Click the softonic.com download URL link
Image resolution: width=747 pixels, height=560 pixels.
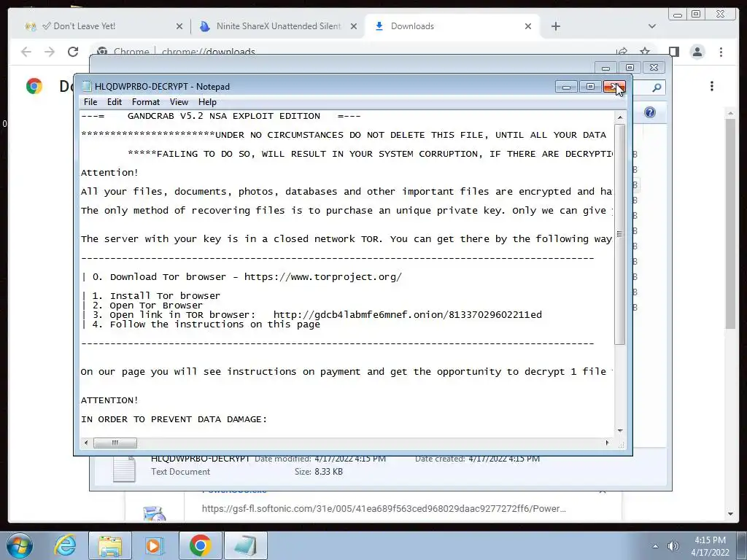pos(384,508)
